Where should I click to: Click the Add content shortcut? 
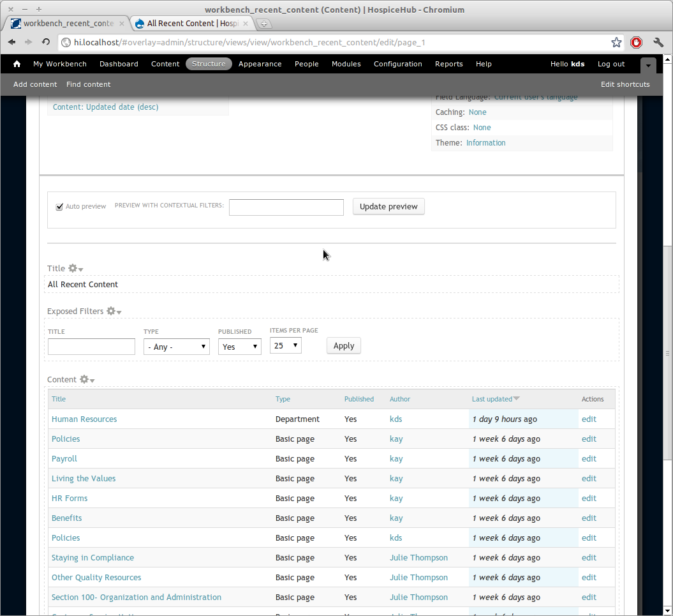(x=35, y=85)
